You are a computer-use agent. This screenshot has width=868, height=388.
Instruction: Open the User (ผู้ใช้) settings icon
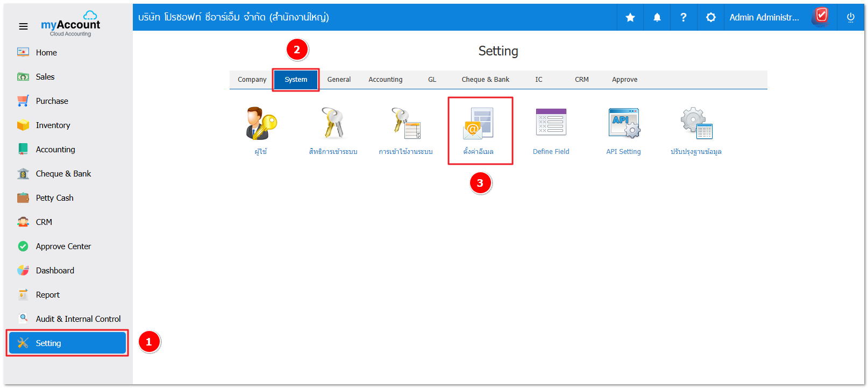261,124
